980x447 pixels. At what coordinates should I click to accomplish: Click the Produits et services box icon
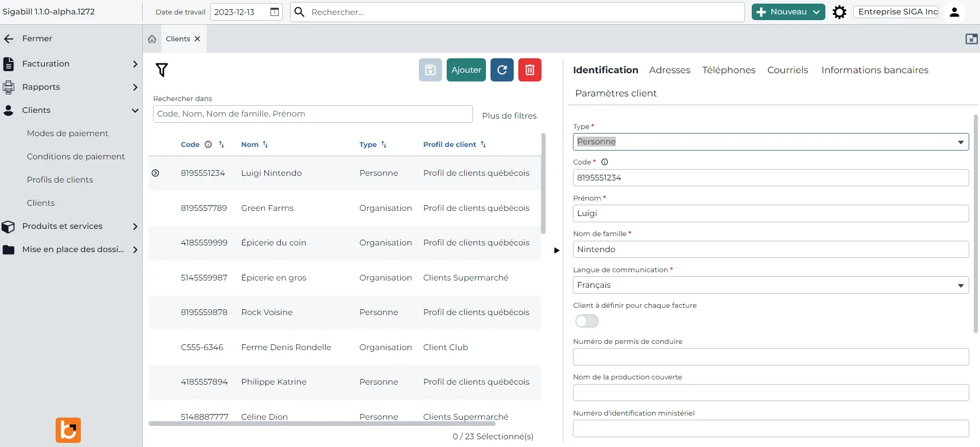pyautogui.click(x=8, y=226)
